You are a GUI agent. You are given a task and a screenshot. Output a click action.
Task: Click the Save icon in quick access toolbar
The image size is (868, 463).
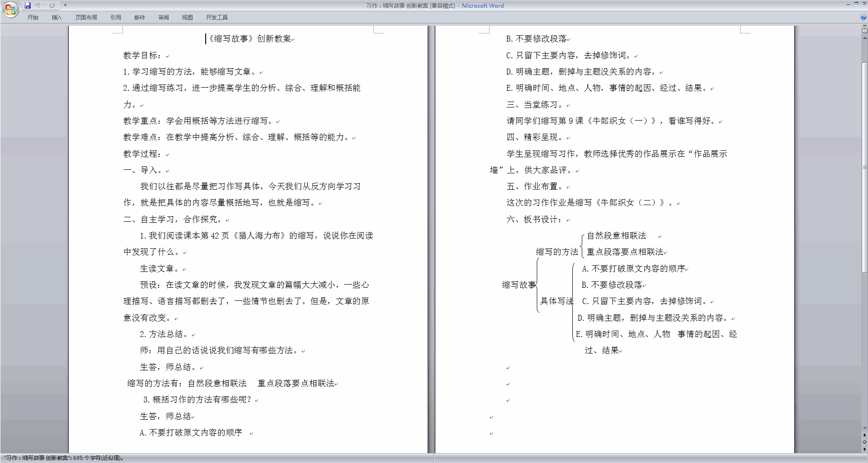28,5
